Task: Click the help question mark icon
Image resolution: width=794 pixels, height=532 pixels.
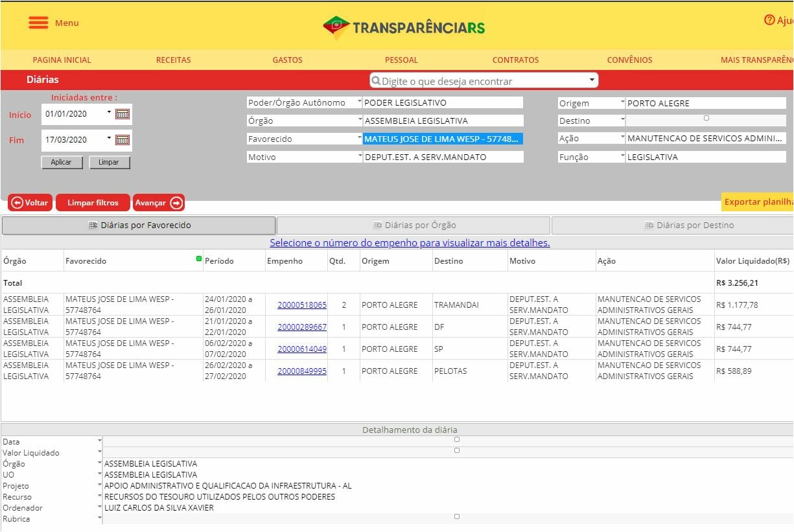Action: pyautogui.click(x=769, y=20)
